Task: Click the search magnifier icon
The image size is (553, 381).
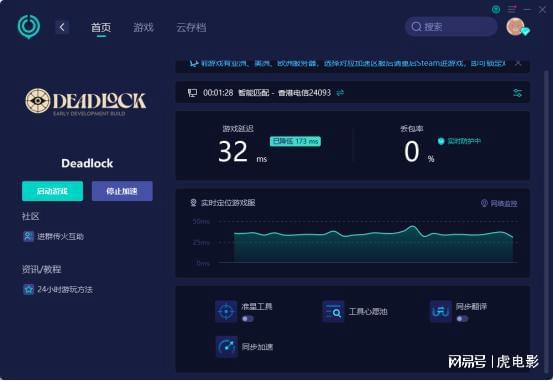Action: pyautogui.click(x=417, y=27)
